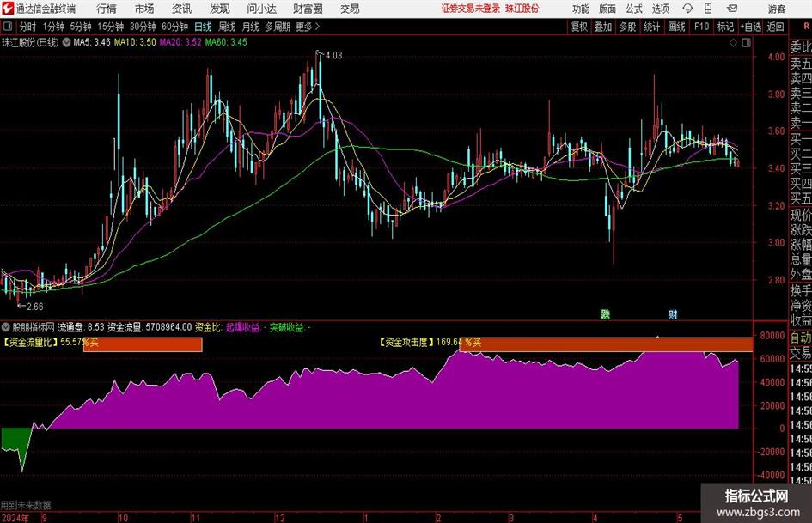Open the mail envelope icon
The width and height of the screenshot is (812, 523).
point(732,9)
